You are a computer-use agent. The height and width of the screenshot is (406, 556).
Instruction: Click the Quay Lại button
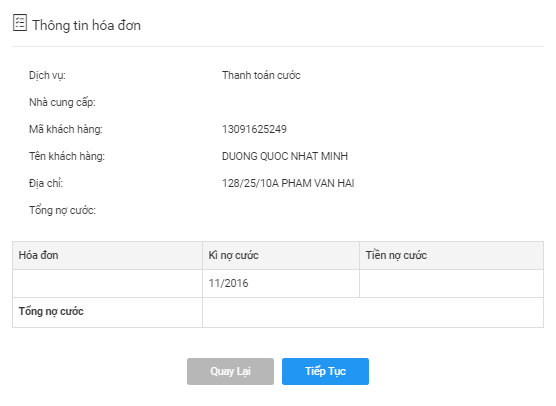[230, 371]
